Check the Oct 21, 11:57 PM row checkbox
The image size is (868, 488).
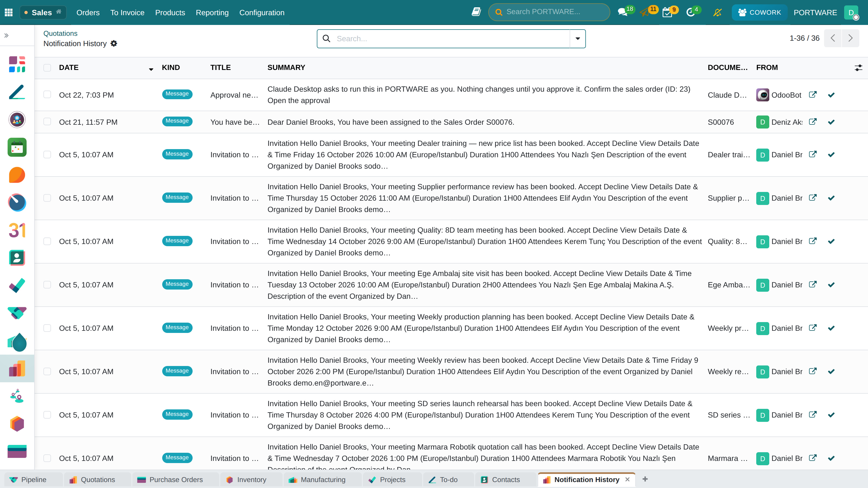pos(47,121)
